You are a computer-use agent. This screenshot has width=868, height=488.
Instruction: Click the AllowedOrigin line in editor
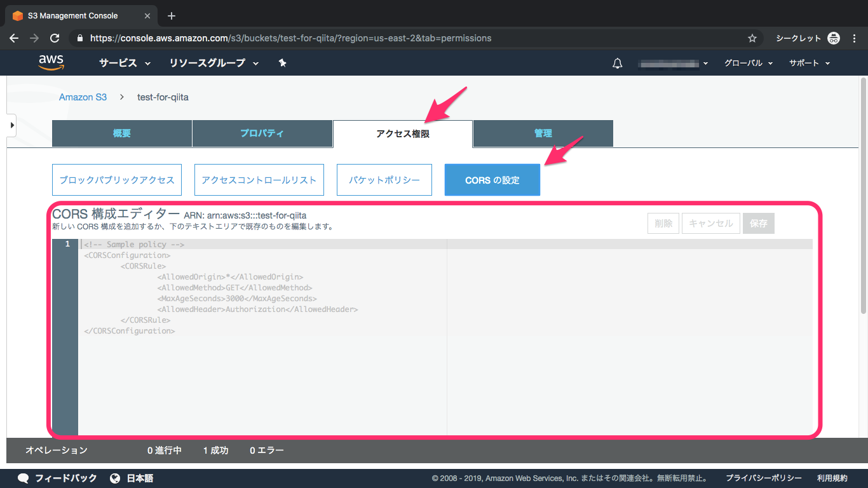(x=230, y=277)
